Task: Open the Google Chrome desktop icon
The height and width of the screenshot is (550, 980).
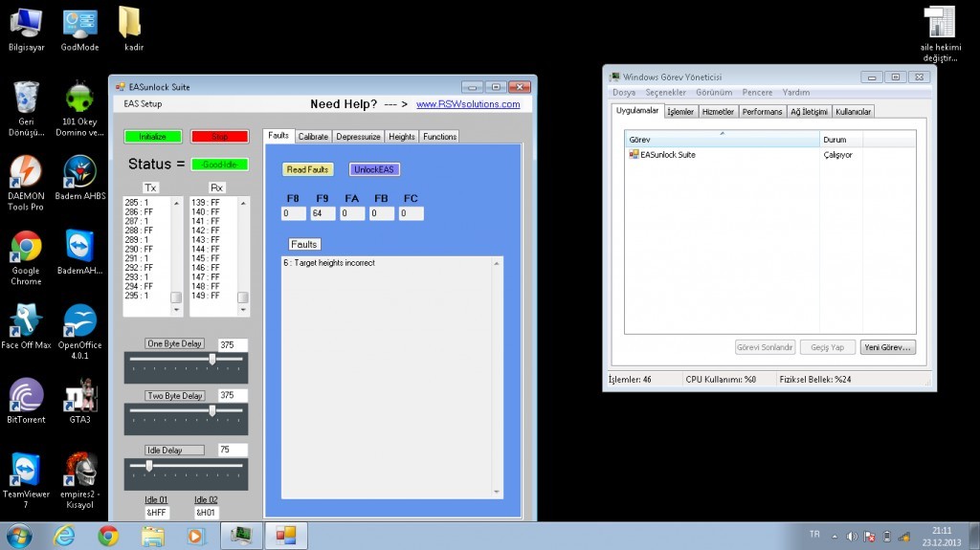Action: point(26,249)
